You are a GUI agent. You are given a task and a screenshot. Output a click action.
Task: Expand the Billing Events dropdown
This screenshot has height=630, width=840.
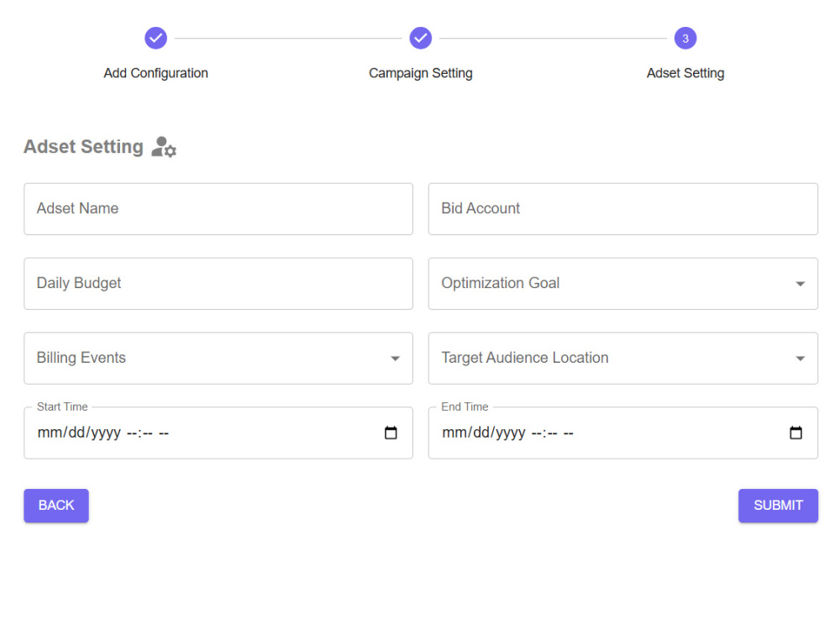click(x=218, y=358)
